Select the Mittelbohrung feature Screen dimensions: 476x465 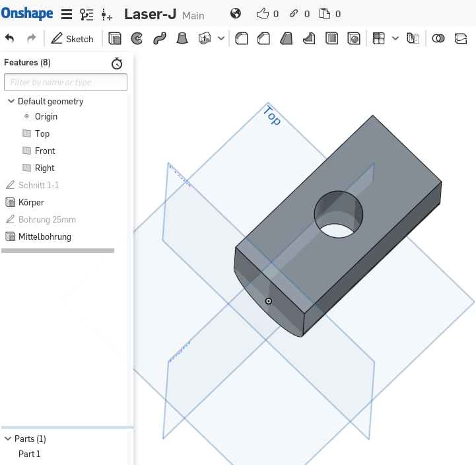tap(44, 236)
